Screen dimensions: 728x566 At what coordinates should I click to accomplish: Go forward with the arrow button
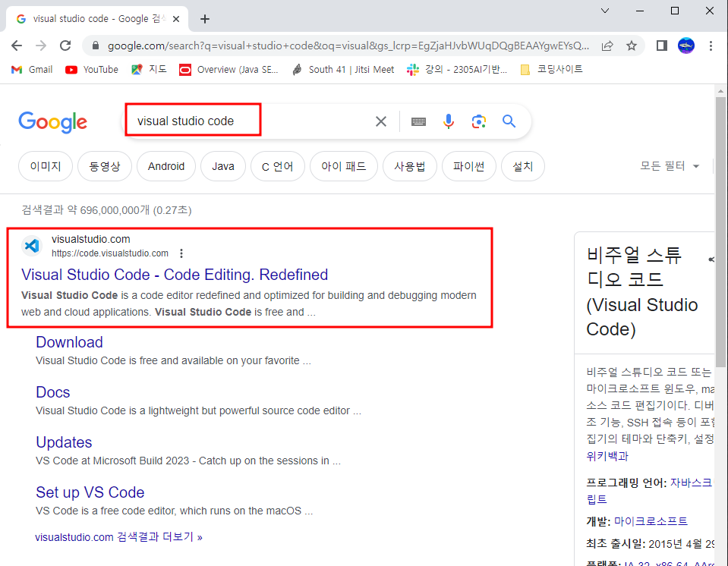41,46
